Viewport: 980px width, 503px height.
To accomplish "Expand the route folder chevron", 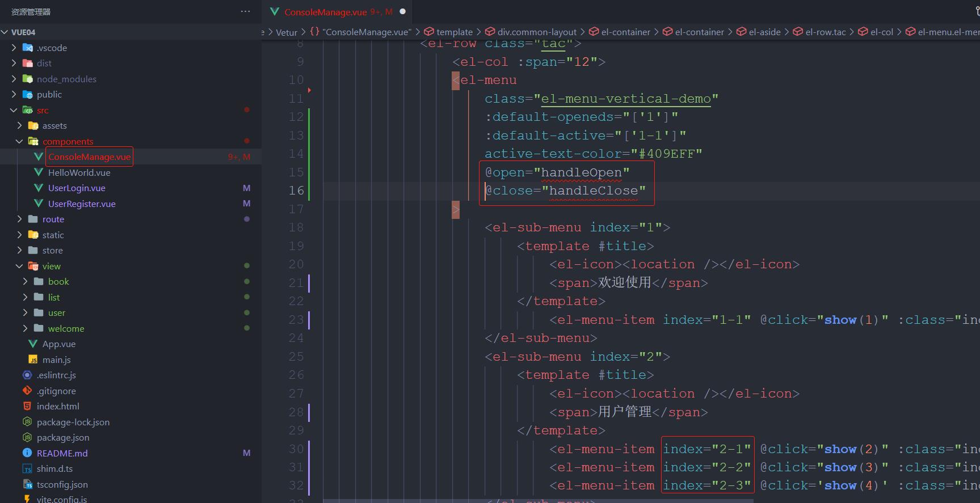I will (20, 219).
